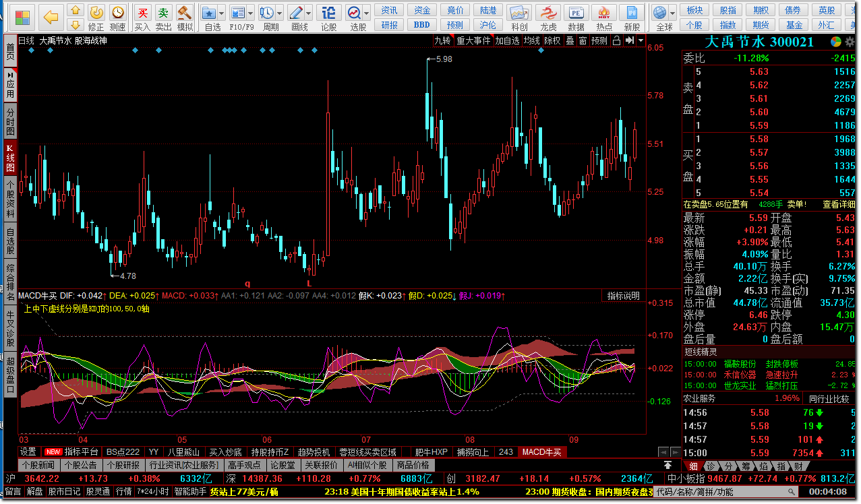Open the 自选 favorites star folder
This screenshot has width=861, height=504.
coord(210,12)
